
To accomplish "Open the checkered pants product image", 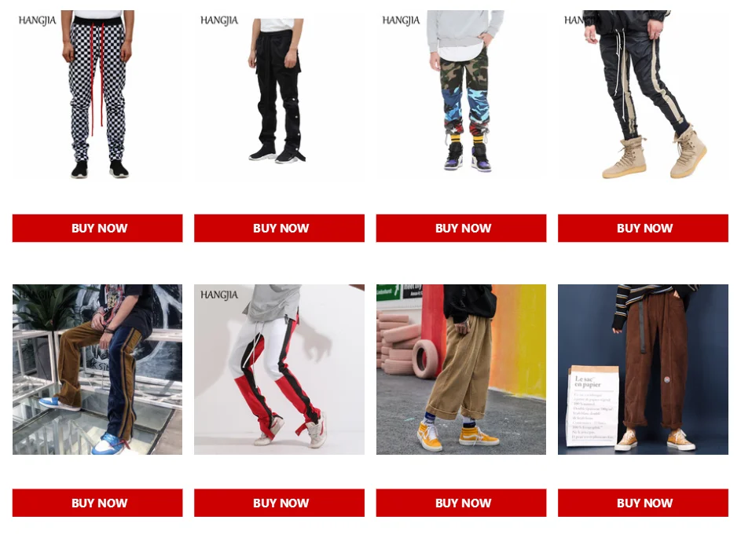I will 97,94.
